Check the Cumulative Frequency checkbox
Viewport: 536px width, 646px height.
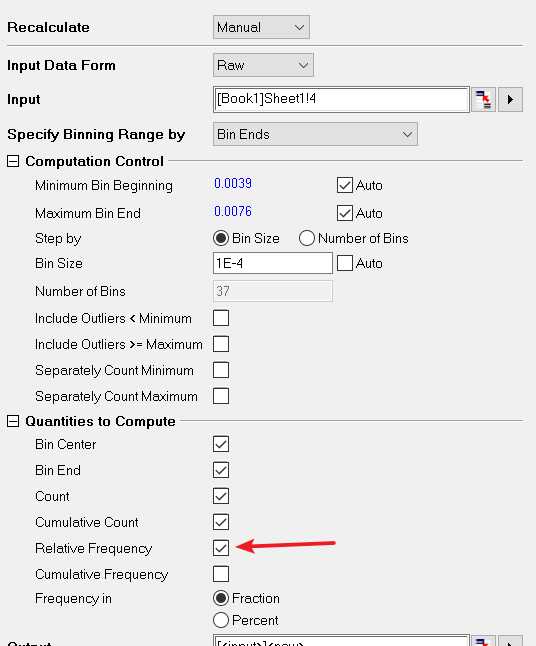pos(221,574)
